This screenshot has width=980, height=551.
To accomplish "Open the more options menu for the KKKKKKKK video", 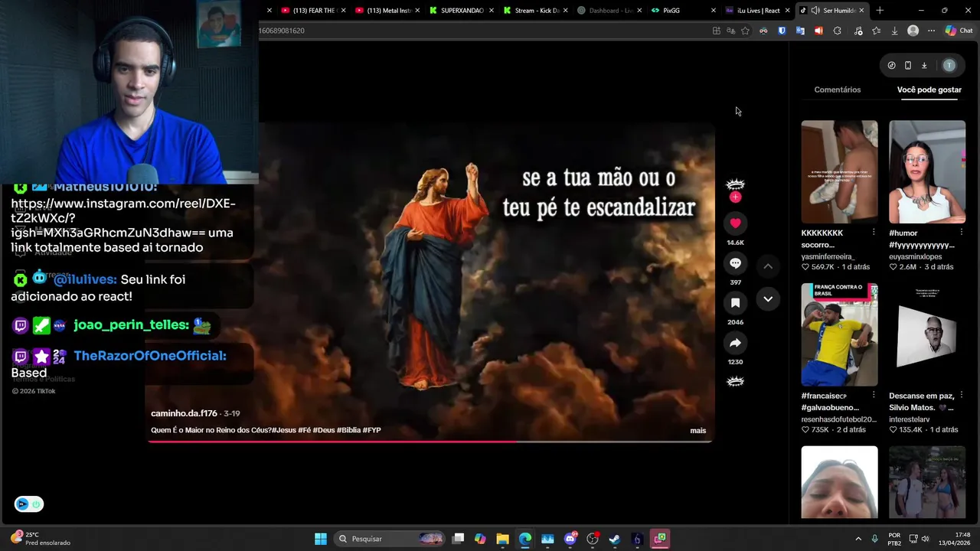I will (874, 232).
